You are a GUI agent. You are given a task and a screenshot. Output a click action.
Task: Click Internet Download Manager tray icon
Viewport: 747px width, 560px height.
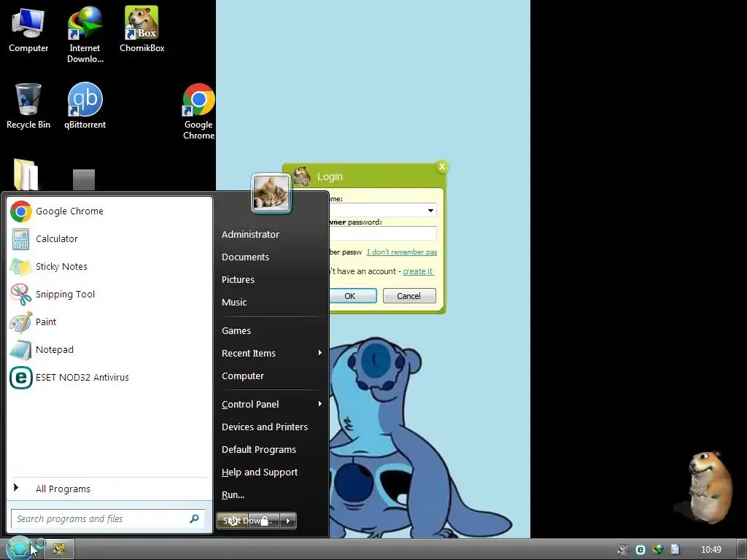(658, 550)
